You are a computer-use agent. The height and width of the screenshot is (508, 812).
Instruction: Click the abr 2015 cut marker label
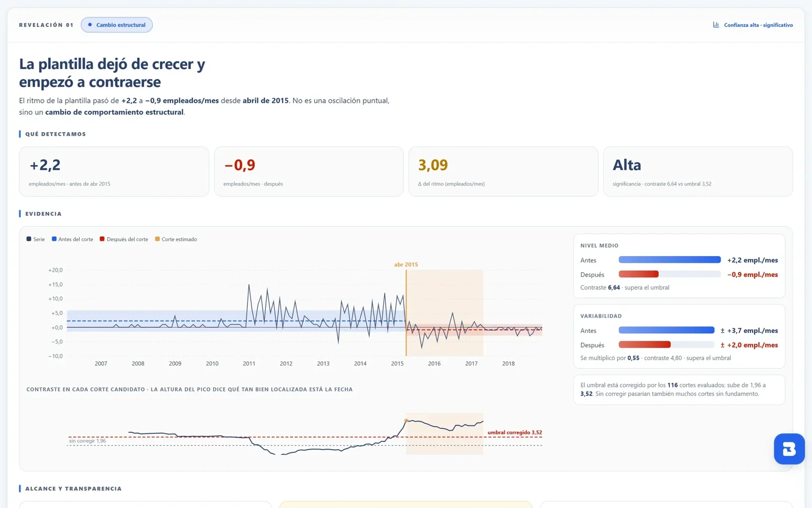click(x=406, y=265)
